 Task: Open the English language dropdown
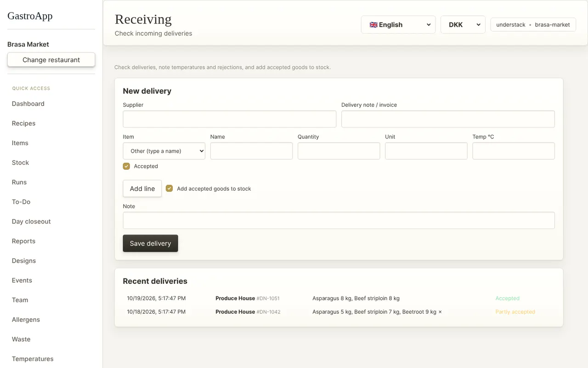click(398, 25)
